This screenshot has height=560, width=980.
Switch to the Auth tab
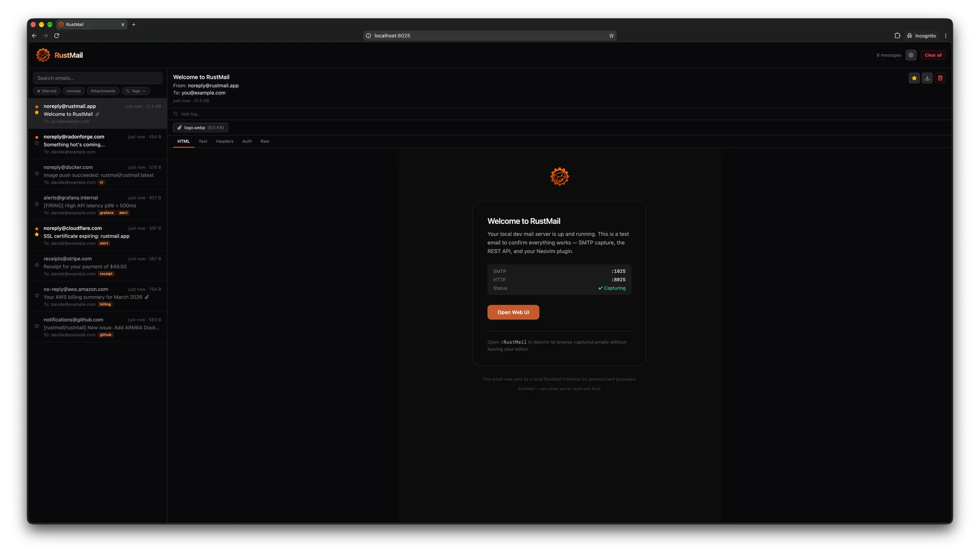coord(247,141)
